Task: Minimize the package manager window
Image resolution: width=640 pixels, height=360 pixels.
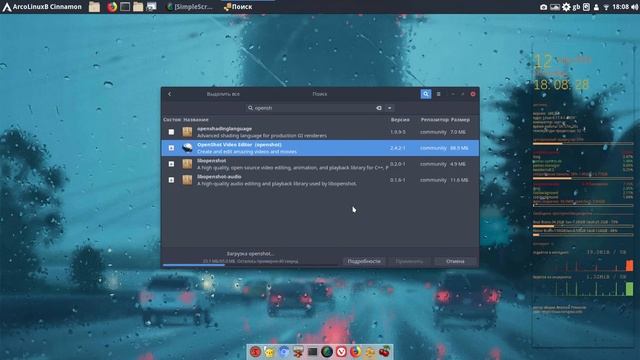Action: [x=453, y=94]
